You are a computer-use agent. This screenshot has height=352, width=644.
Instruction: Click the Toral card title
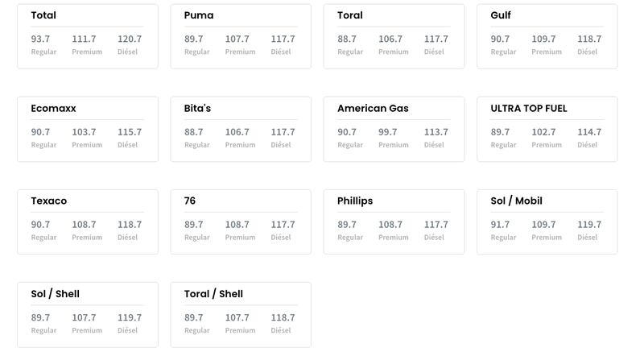pos(350,15)
